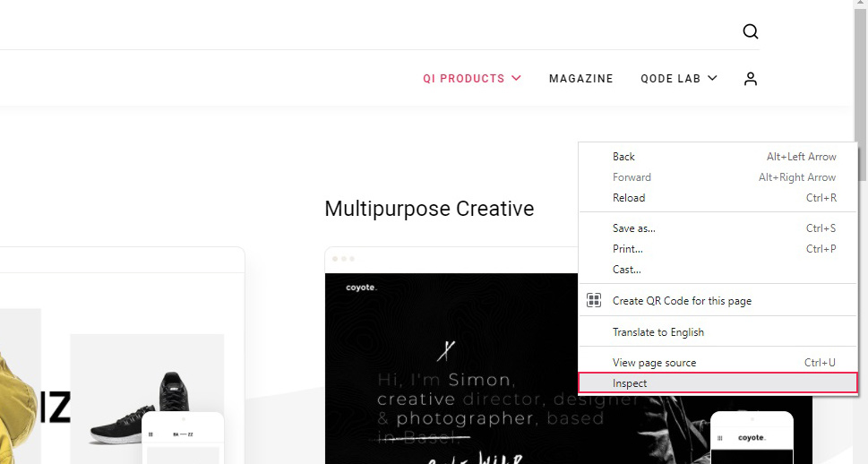Screen dimensions: 868x464
Task: Select Inspect from the context menu
Action: (x=718, y=383)
